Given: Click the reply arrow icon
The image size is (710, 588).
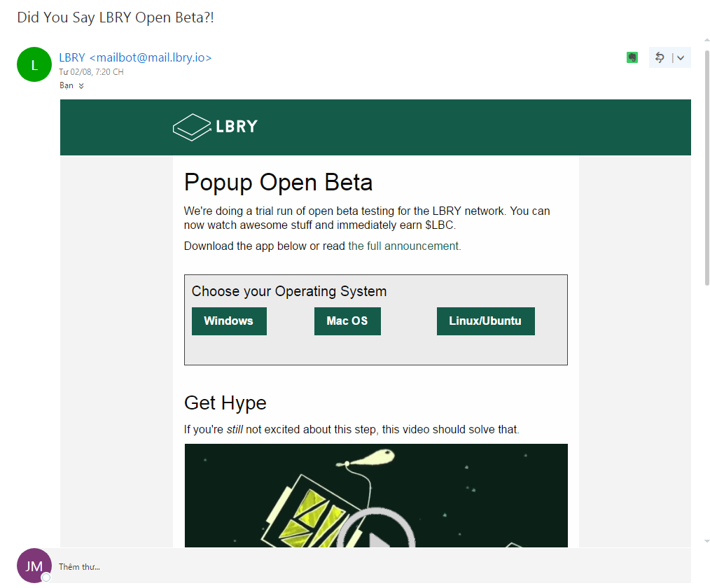Looking at the screenshot, I should [x=660, y=57].
